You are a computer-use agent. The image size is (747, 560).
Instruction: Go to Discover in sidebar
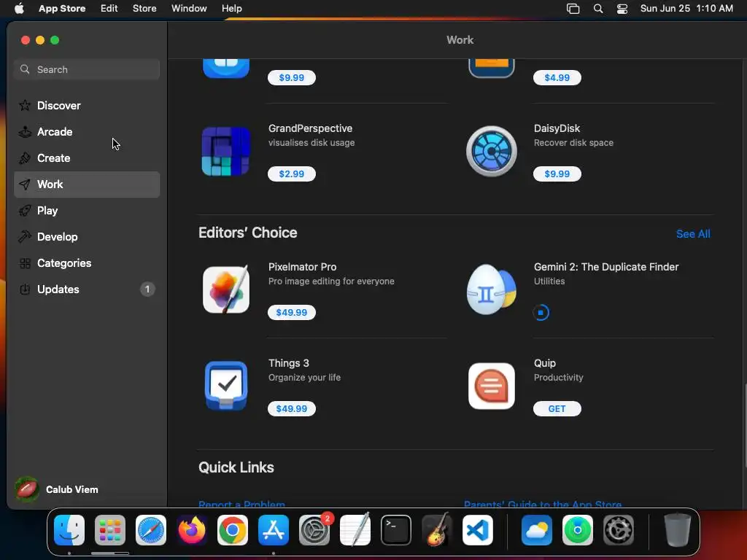point(87,106)
